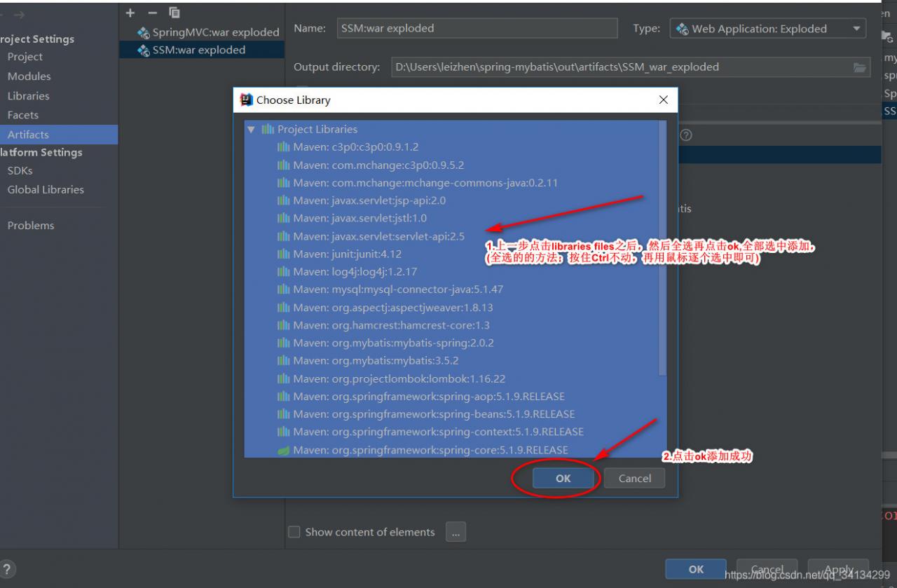Click the Choose Library list scrollbar
This screenshot has width=897, height=588.
663,247
